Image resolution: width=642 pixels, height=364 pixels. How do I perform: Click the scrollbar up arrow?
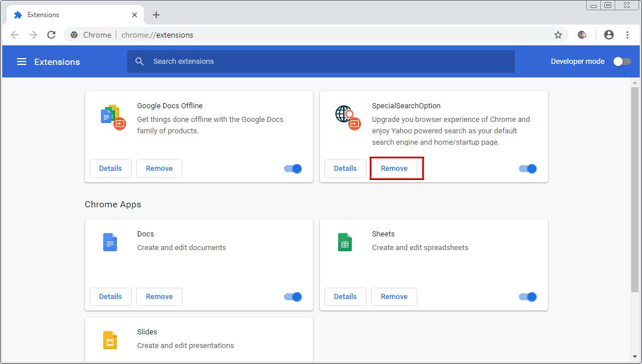tap(635, 82)
